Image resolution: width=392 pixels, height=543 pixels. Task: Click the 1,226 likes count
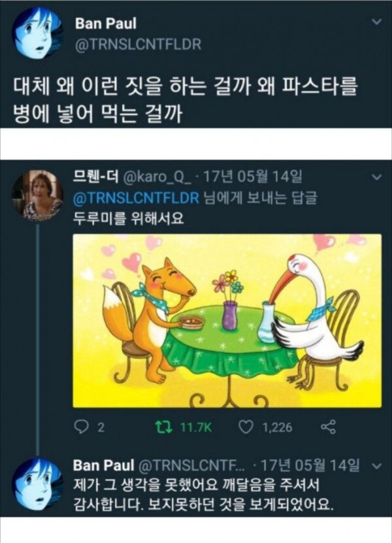277,428
